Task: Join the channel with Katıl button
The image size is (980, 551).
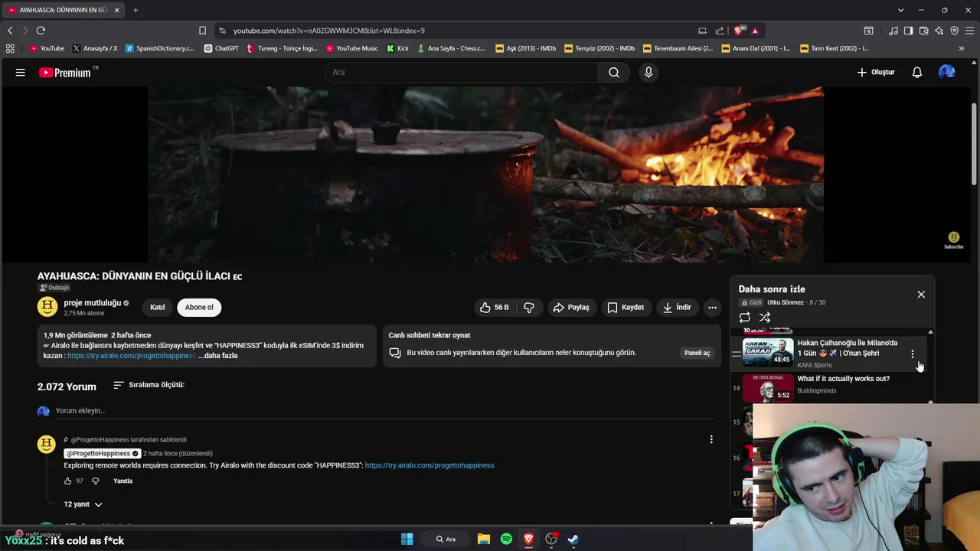Action: pyautogui.click(x=158, y=307)
